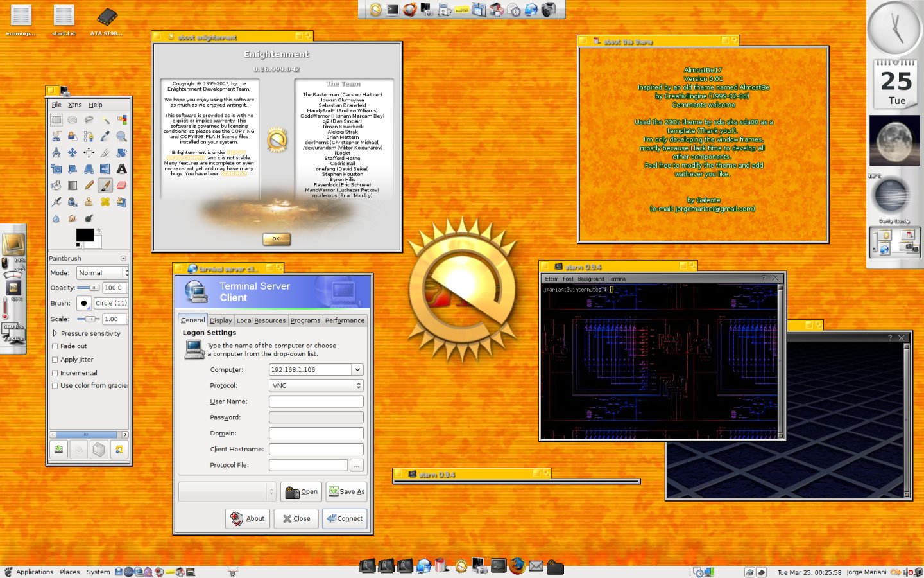Select the Heal bandage tool

coord(105,202)
